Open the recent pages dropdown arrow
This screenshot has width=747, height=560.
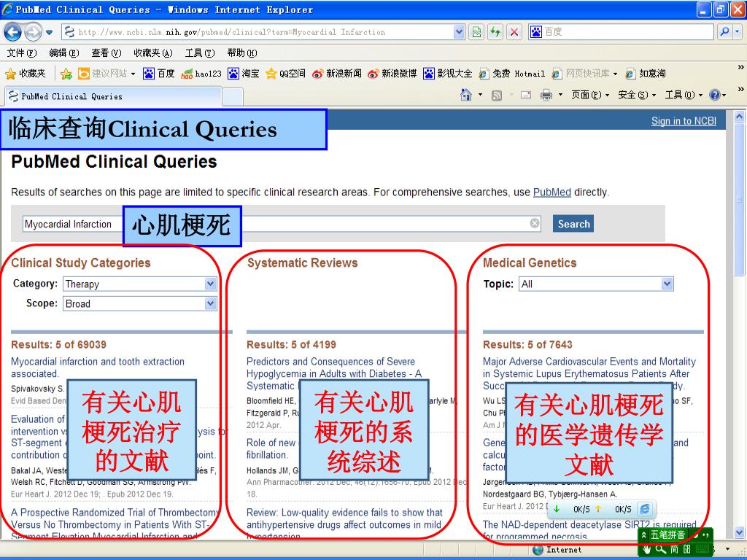click(49, 32)
